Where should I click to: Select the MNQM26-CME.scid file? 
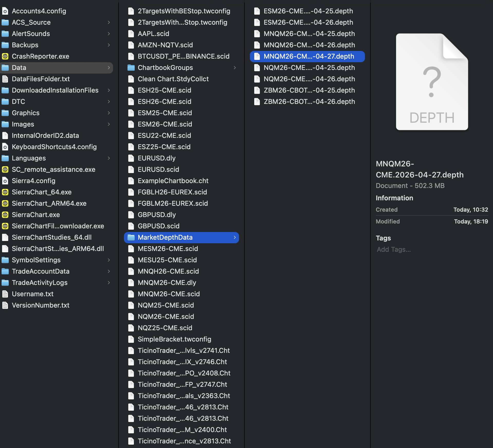click(169, 294)
